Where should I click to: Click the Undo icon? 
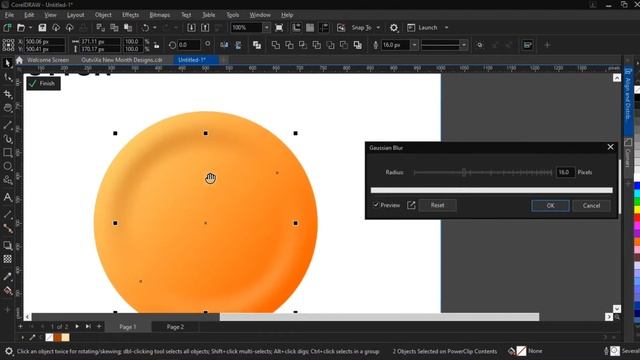[x=145, y=28]
